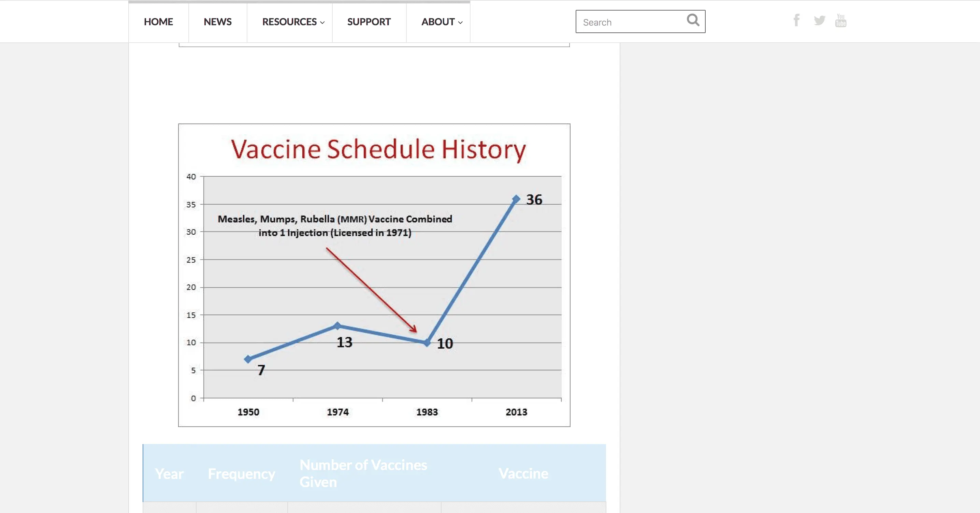Expand the RESOURCES dropdown chevron
This screenshot has height=513, width=980.
322,23
